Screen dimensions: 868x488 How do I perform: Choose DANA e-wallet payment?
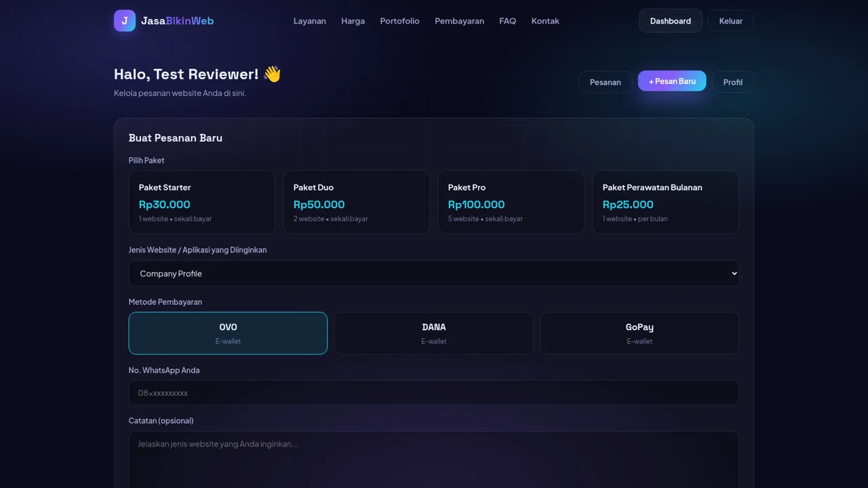(434, 333)
